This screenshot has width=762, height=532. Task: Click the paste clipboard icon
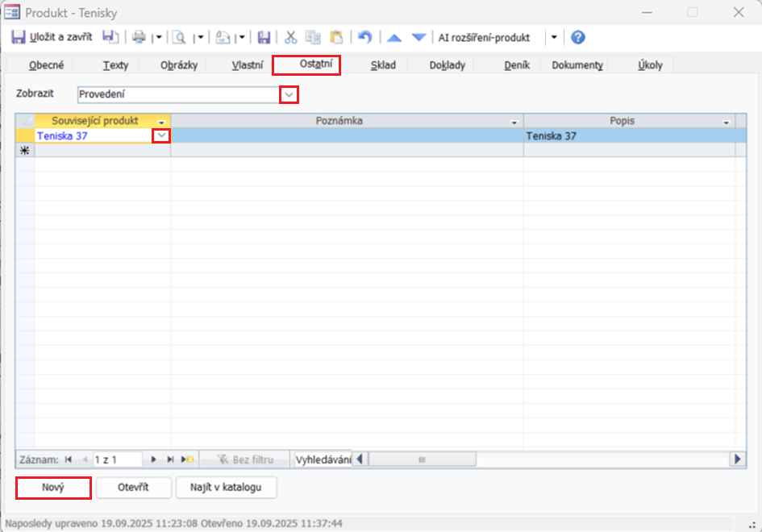click(x=336, y=37)
